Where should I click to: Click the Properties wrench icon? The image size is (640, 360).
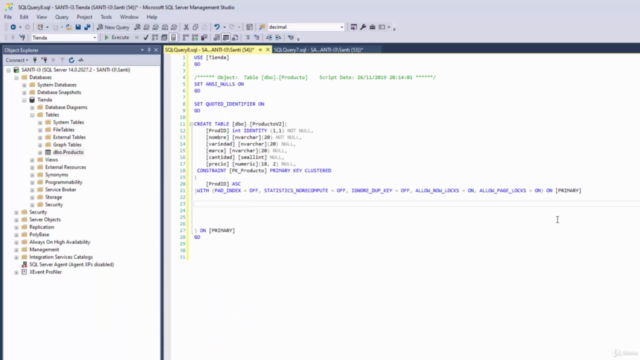[x=363, y=27]
